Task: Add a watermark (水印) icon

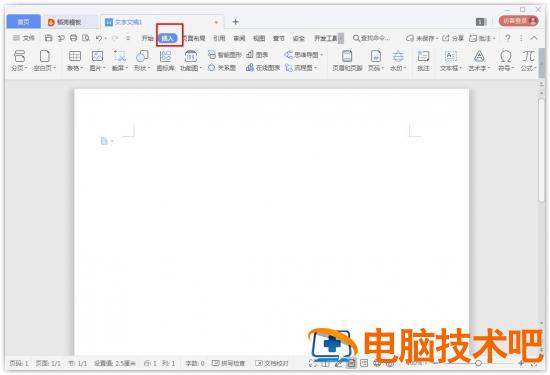Action: click(398, 56)
